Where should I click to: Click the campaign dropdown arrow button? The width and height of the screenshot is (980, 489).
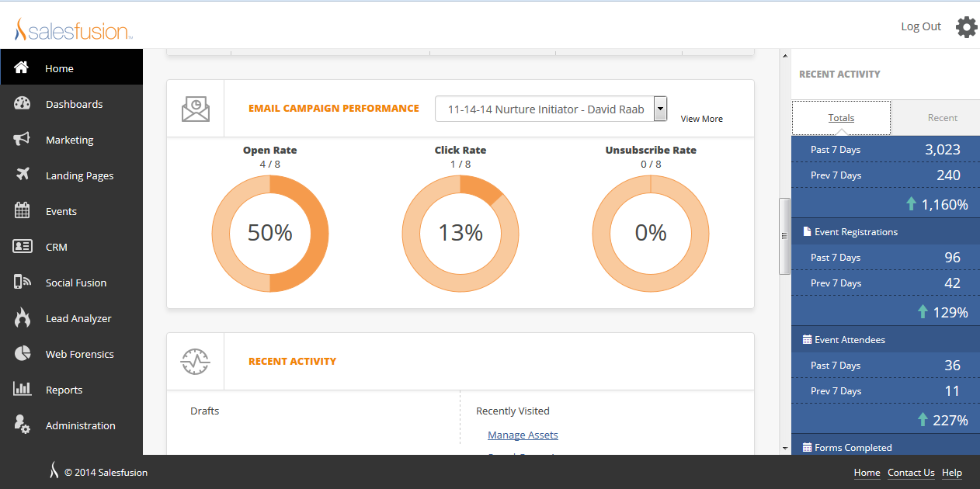[x=660, y=109]
